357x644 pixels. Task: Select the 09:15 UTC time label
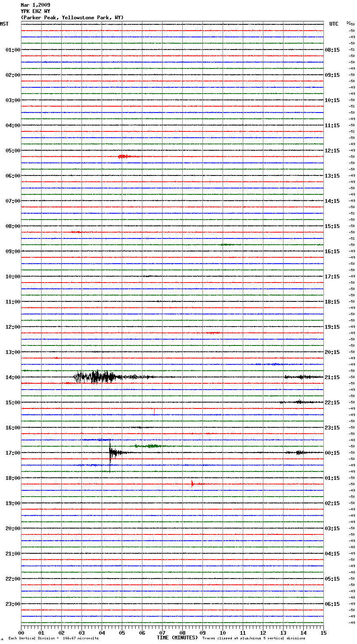pyautogui.click(x=332, y=75)
